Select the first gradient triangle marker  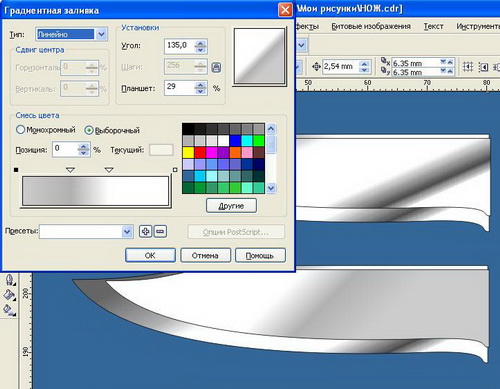[x=70, y=170]
